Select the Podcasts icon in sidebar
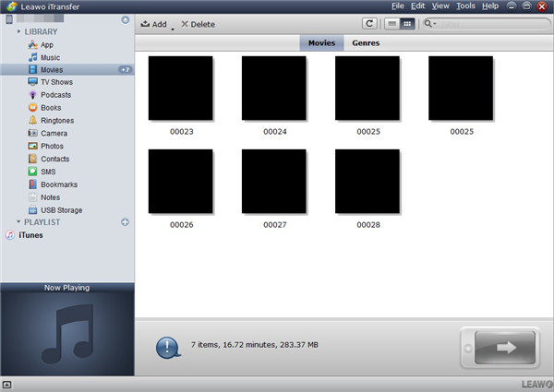The height and width of the screenshot is (392, 554). pos(32,95)
